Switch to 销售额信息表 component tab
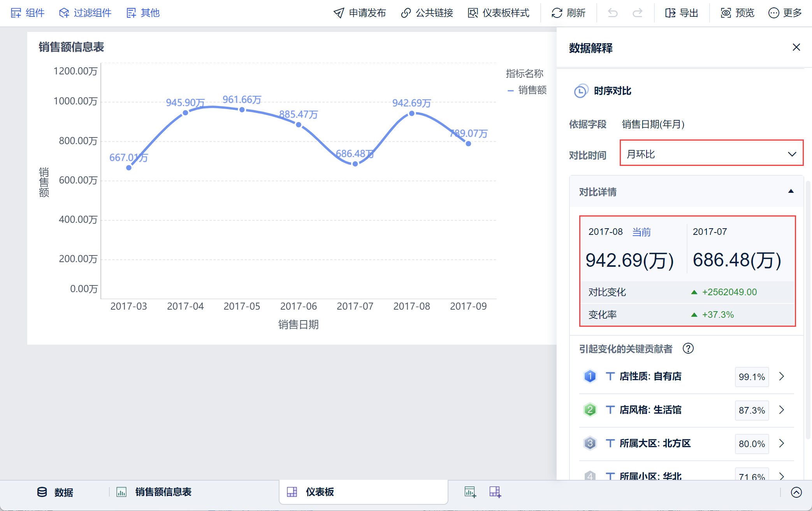This screenshot has width=812, height=511. coord(155,492)
